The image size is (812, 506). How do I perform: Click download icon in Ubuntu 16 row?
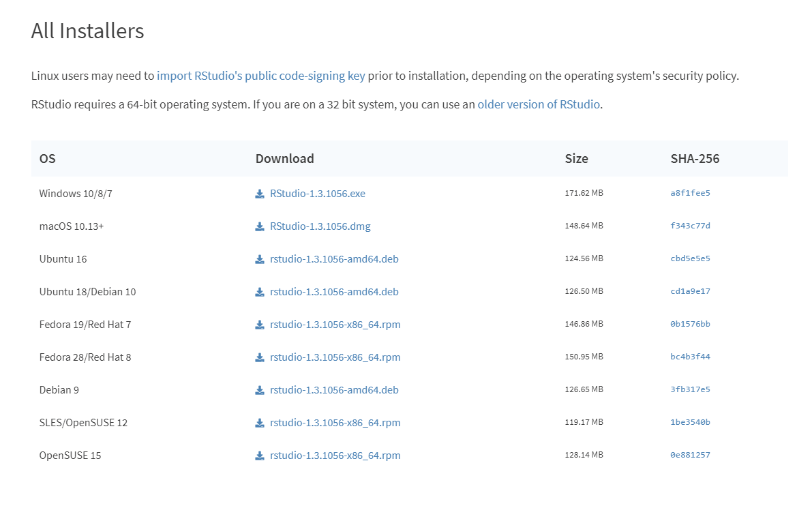[x=260, y=259]
